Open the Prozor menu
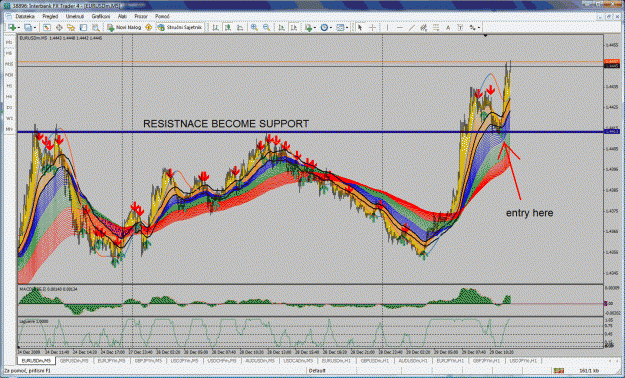The height and width of the screenshot is (378, 625). pyautogui.click(x=141, y=16)
